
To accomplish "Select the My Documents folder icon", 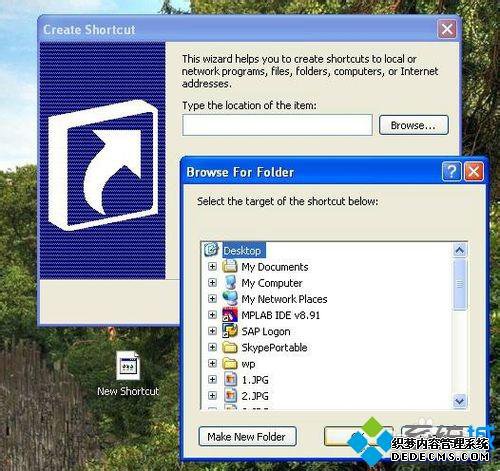I will point(230,266).
